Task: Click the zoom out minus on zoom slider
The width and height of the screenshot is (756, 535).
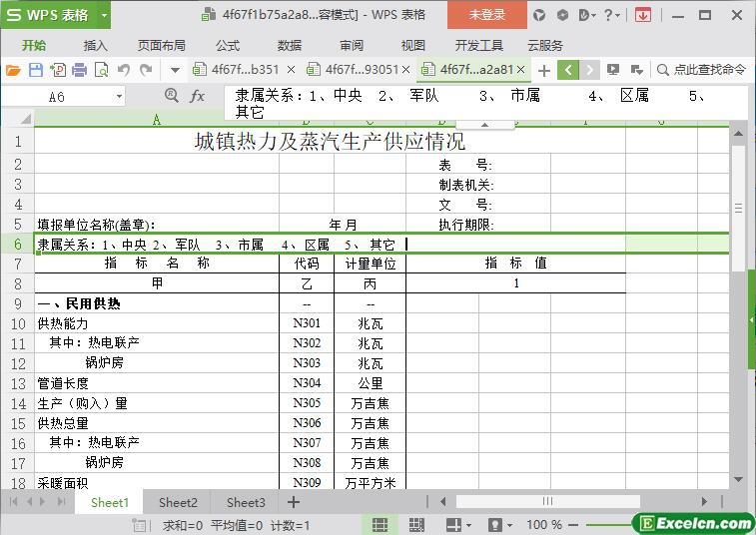Action: [x=575, y=524]
